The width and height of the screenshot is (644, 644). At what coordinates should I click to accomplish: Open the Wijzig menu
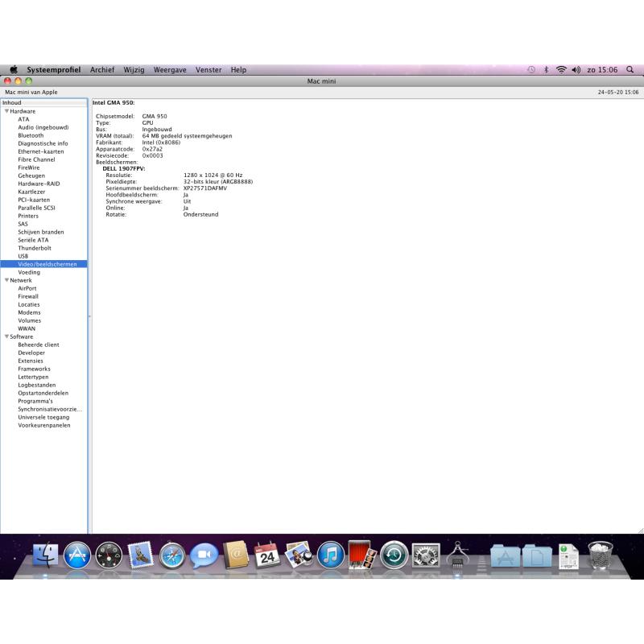(x=134, y=70)
